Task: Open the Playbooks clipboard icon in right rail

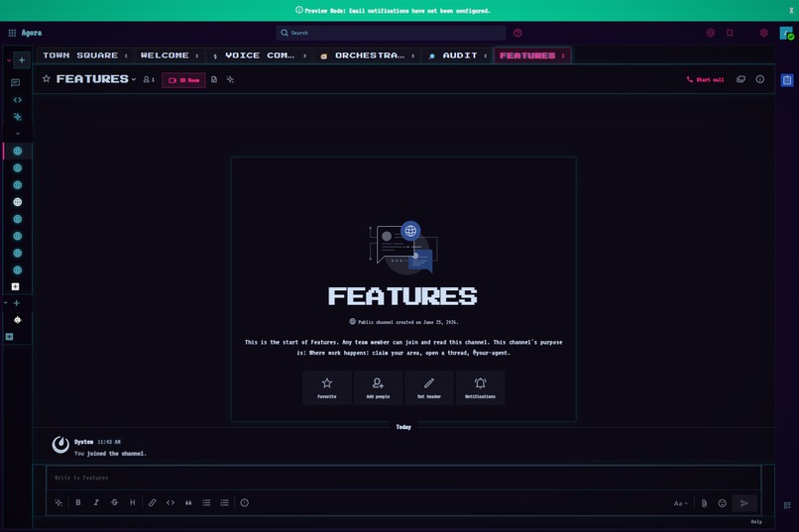Action: (787, 80)
